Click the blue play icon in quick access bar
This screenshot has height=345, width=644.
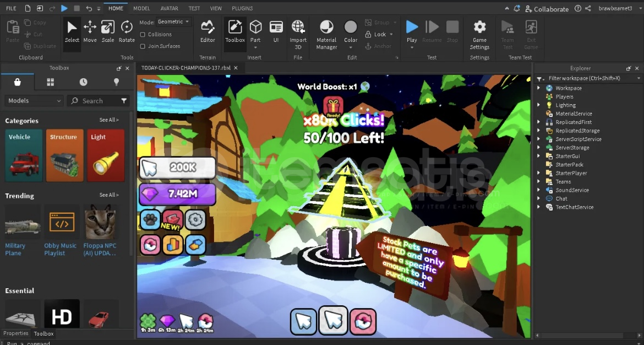pyautogui.click(x=64, y=8)
